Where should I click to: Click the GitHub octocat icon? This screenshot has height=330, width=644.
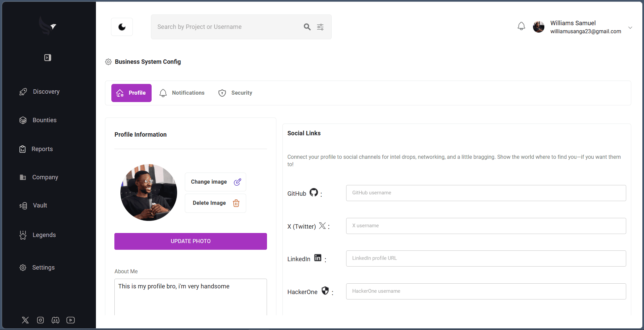(314, 192)
